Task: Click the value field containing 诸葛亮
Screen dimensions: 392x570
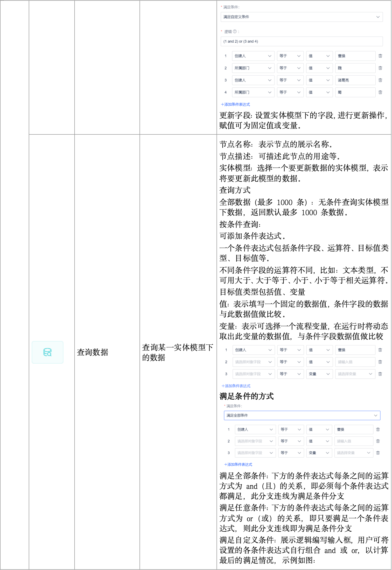Action: tap(355, 80)
